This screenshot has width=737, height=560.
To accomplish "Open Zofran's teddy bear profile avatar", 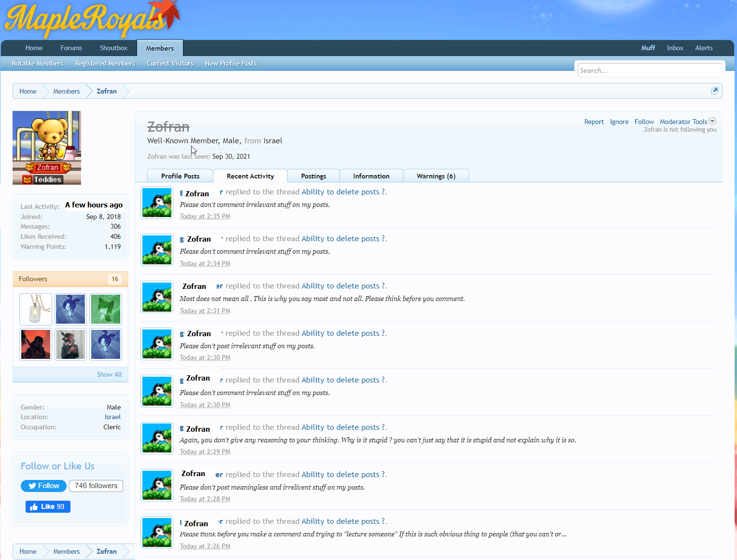I will [47, 148].
